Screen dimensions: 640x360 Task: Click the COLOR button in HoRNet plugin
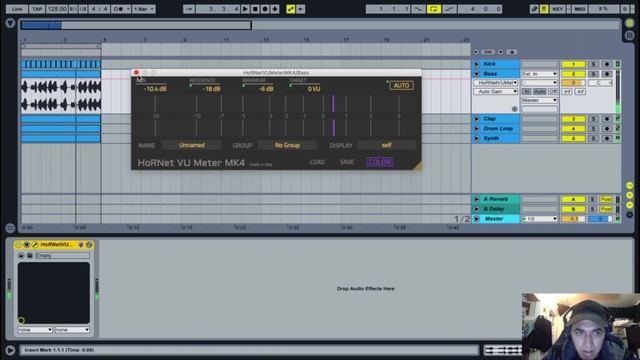coord(380,162)
